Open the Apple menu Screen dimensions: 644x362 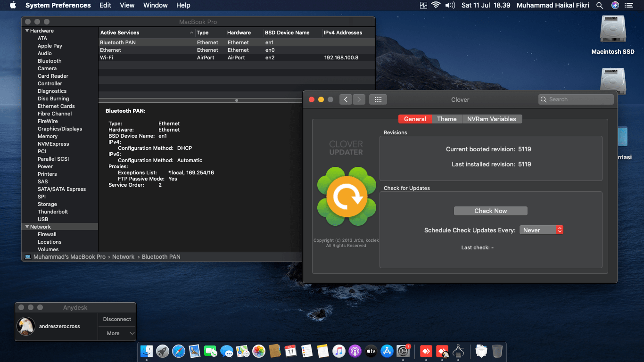click(x=13, y=5)
